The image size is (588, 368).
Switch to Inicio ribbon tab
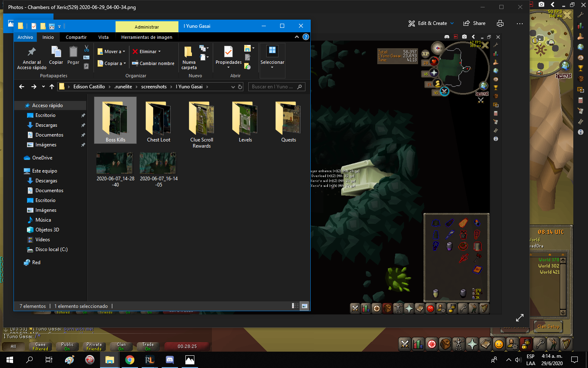point(48,37)
